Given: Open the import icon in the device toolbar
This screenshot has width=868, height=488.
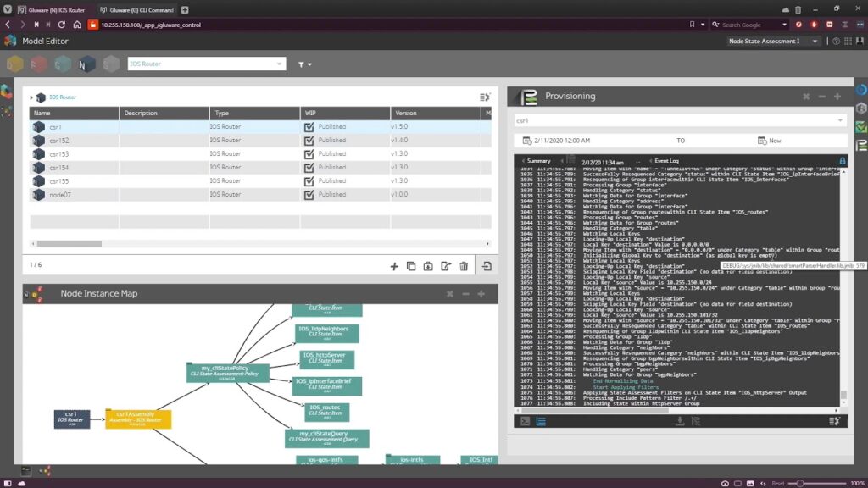Looking at the screenshot, I should (x=429, y=266).
